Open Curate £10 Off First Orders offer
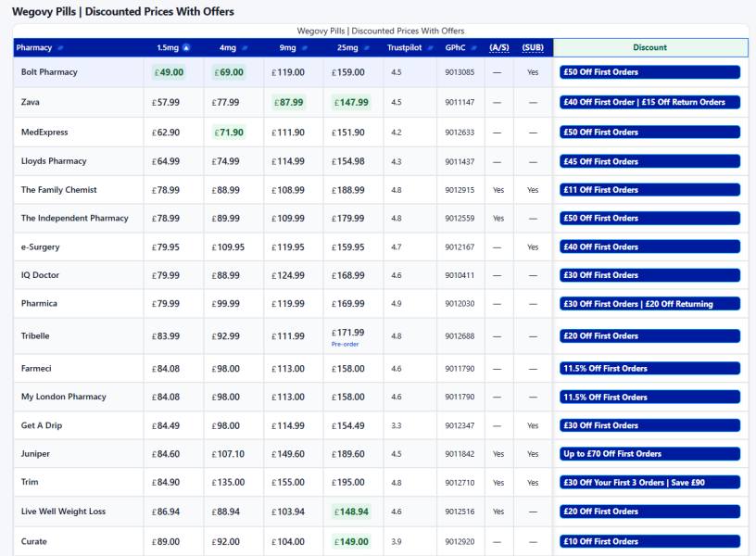Viewport: 756px width, 556px height. 650,541
